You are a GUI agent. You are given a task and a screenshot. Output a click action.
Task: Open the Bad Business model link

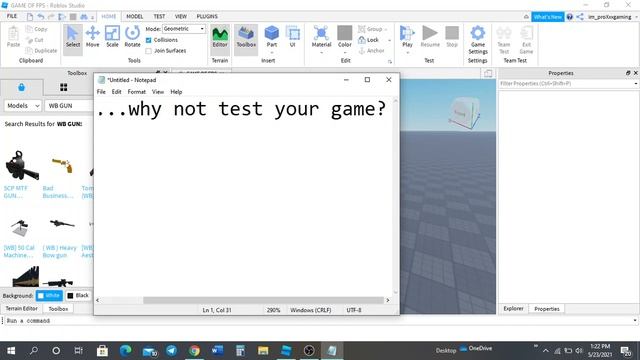[x=58, y=192]
